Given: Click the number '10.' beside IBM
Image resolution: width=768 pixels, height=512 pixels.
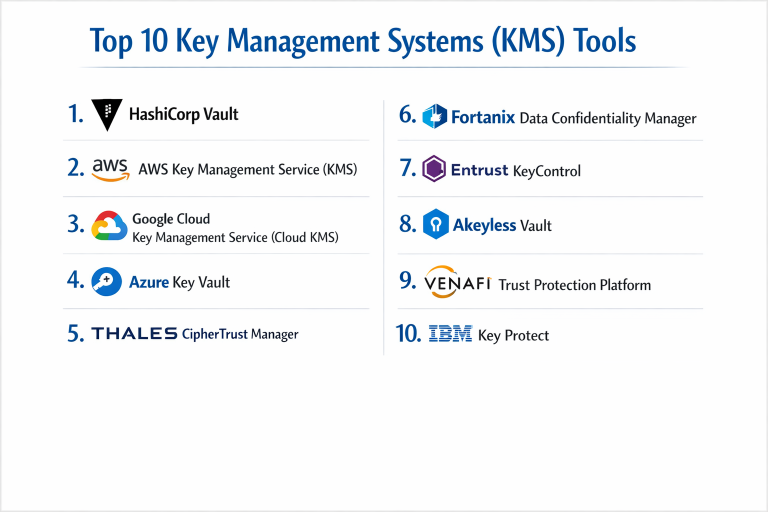Looking at the screenshot, I should [x=408, y=334].
